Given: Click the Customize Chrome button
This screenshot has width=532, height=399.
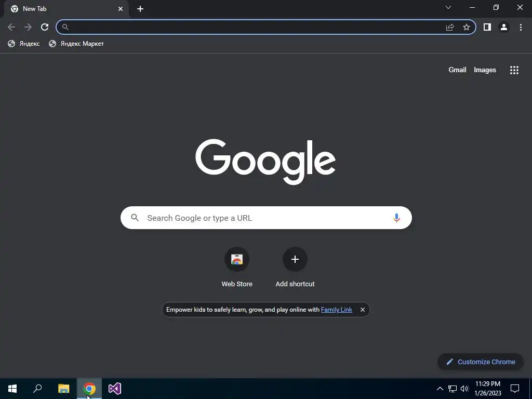Looking at the screenshot, I should [x=481, y=362].
